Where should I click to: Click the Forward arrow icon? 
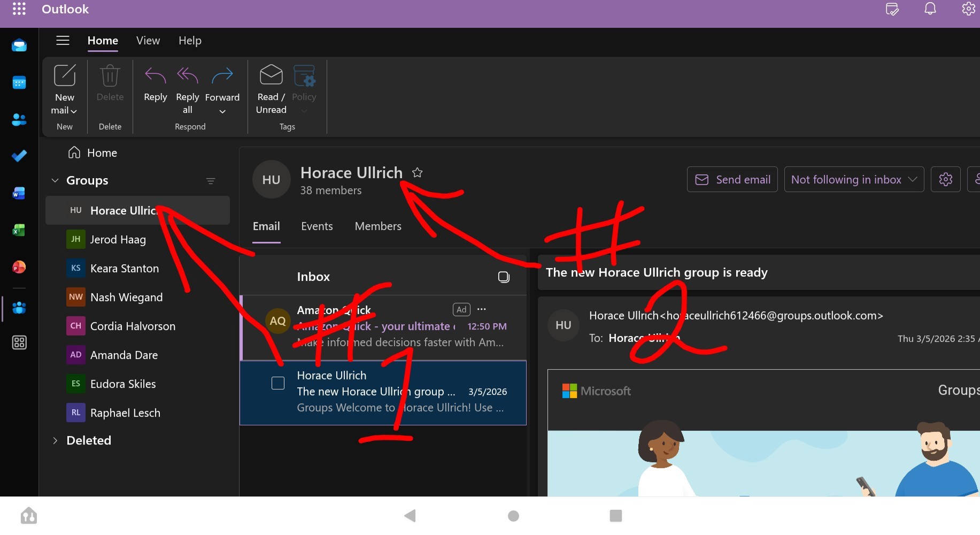click(222, 75)
